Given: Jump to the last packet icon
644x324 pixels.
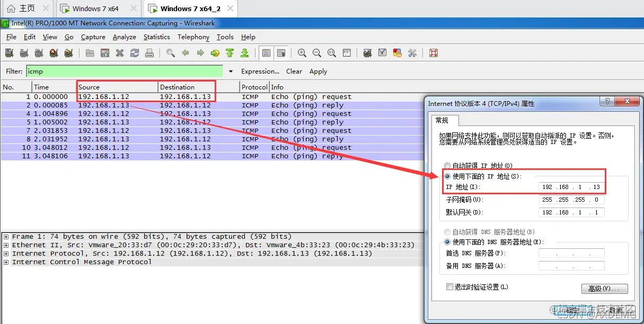Looking at the screenshot, I should 244,53.
